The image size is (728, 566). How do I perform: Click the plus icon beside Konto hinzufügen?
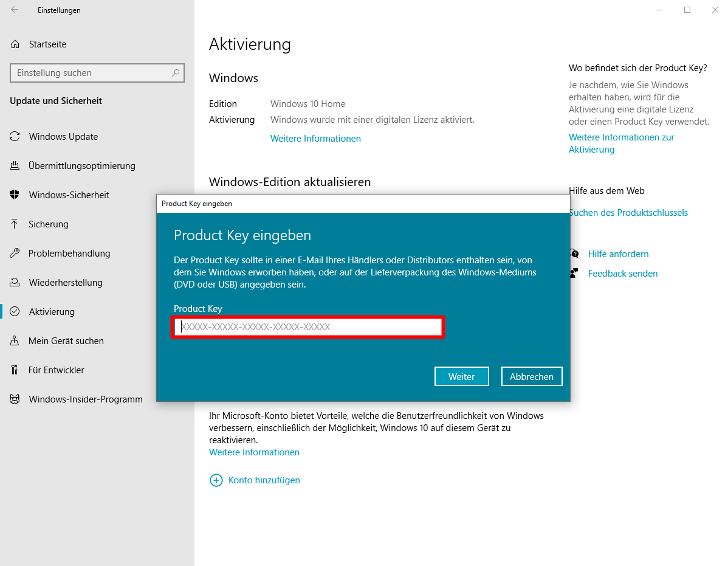(216, 480)
